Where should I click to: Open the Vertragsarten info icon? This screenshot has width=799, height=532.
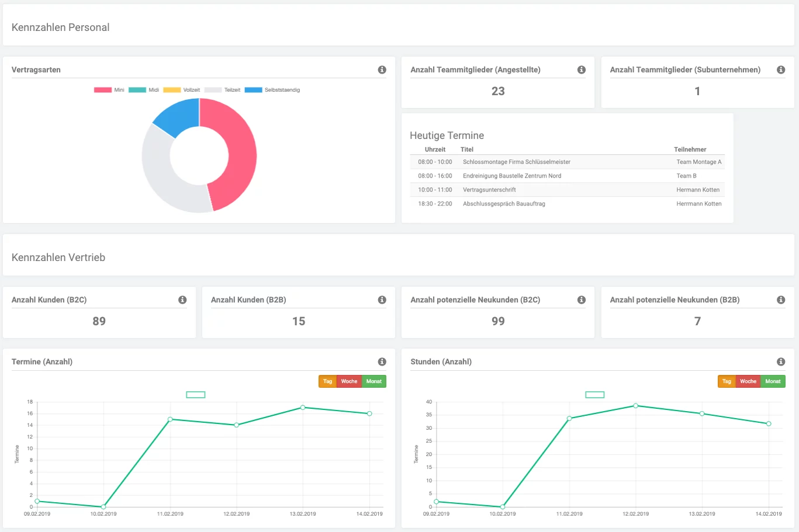382,69
